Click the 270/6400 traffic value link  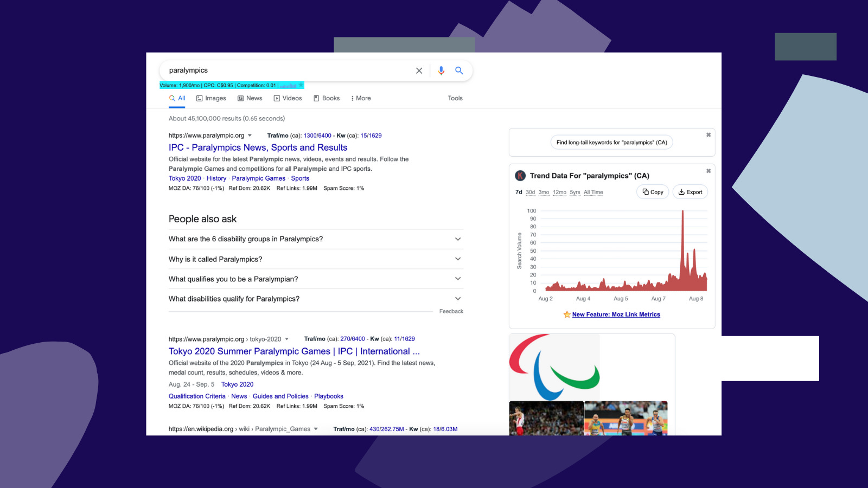353,339
